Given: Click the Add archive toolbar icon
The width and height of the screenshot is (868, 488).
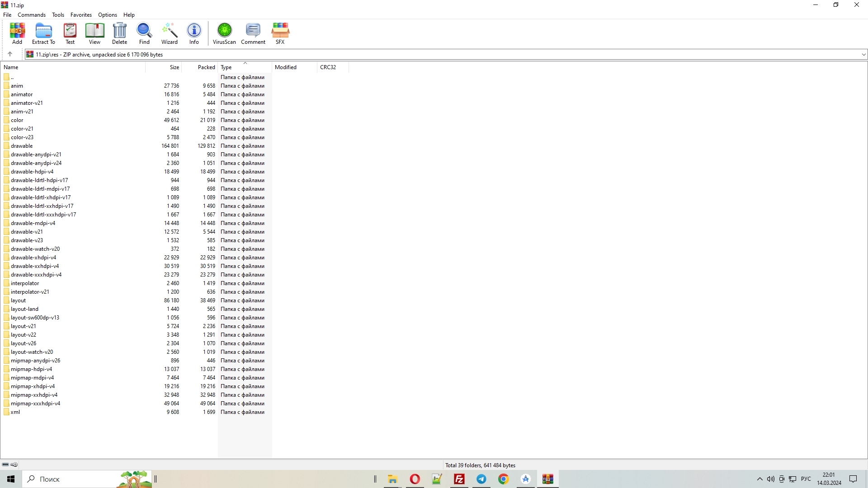Looking at the screenshot, I should 17,31.
